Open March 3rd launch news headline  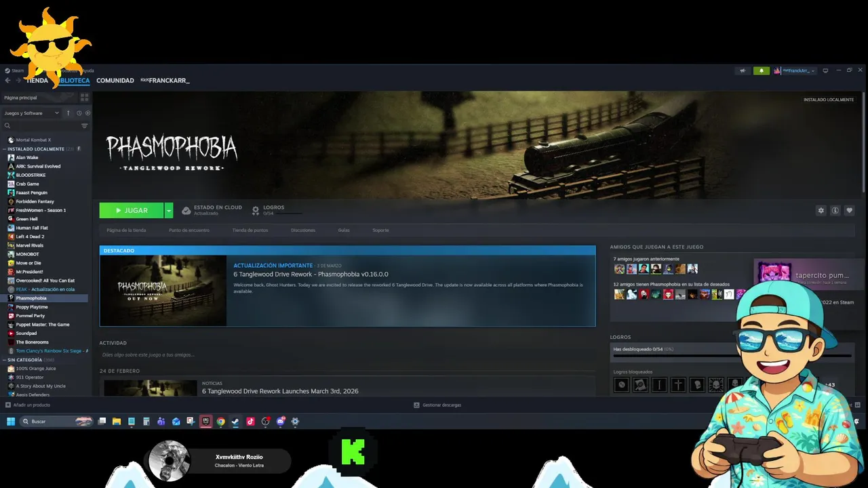[x=280, y=391]
